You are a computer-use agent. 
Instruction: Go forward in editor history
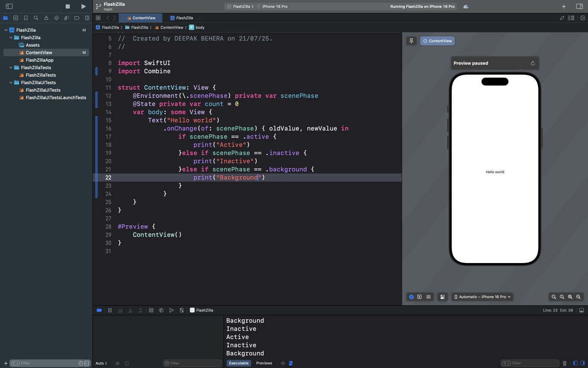(115, 18)
